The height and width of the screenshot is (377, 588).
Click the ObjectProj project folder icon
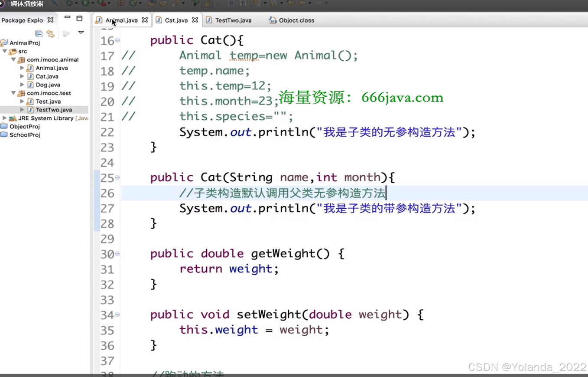point(4,127)
